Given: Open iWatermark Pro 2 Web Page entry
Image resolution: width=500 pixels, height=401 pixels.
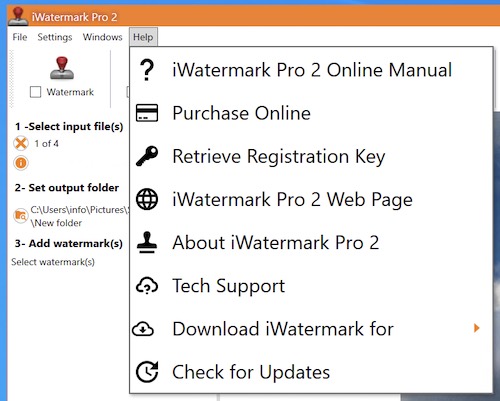Looking at the screenshot, I should pyautogui.click(x=311, y=199).
